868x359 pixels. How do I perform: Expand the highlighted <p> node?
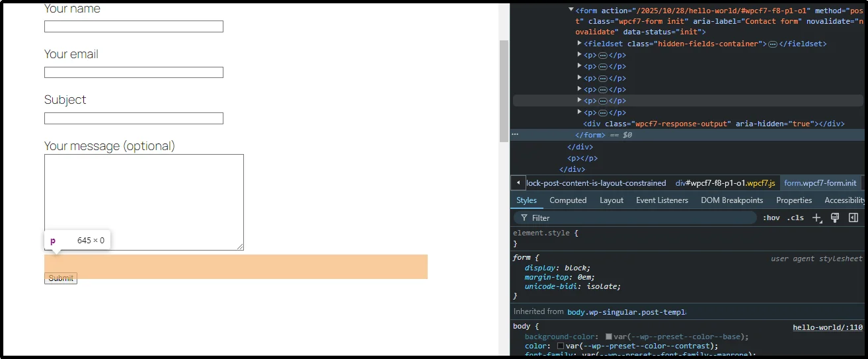580,100
